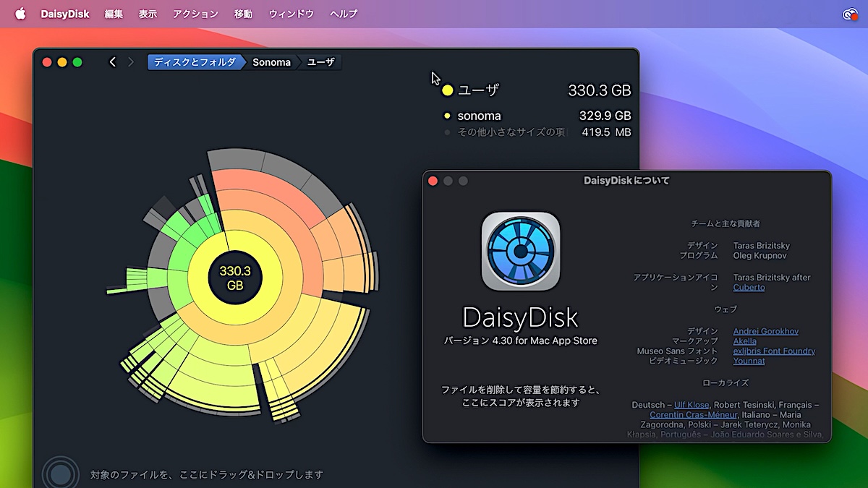Viewport: 868px width, 488px height.
Task: Open the DaisyDisk application menu
Action: click(x=65, y=14)
